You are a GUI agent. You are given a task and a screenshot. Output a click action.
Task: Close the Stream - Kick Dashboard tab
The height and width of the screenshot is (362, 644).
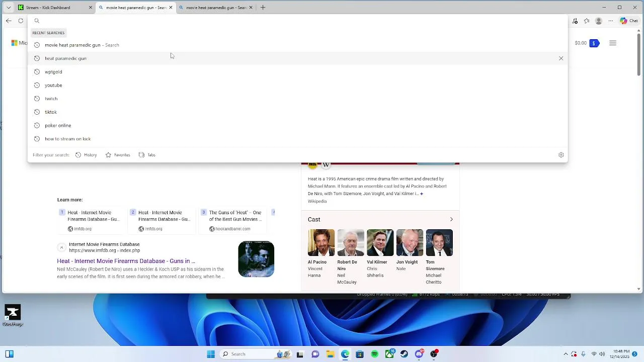tap(91, 8)
